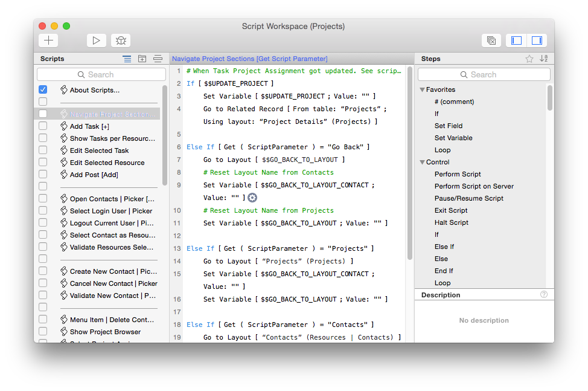
Task: Collapse the Favorites steps category
Action: [423, 89]
